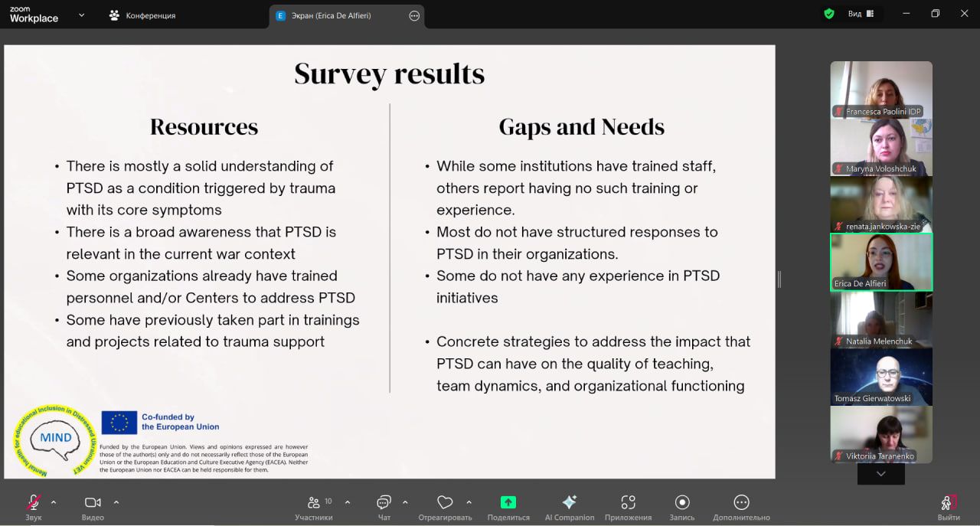Image resolution: width=980 pixels, height=526 pixels.
Task: Open the Участники participants panel
Action: (314, 507)
